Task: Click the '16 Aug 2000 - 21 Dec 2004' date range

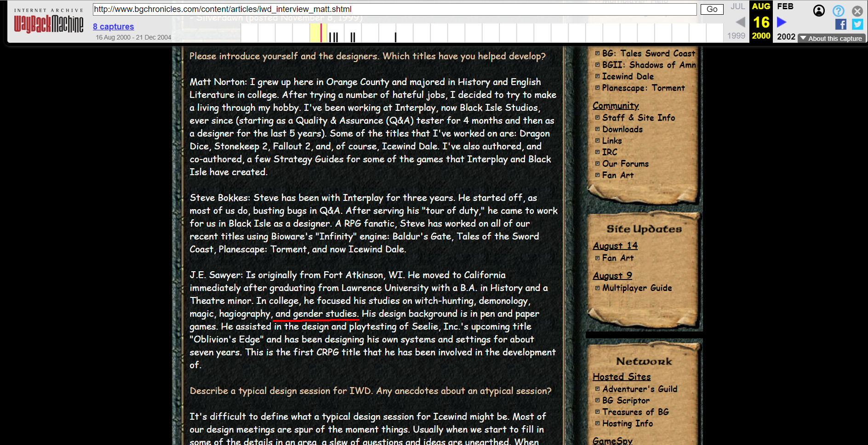Action: coord(133,37)
